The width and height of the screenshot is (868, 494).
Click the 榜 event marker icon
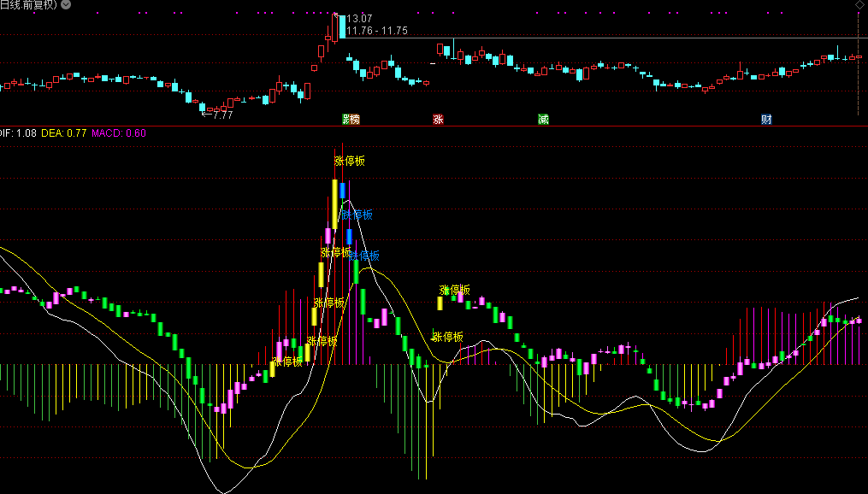pyautogui.click(x=355, y=119)
